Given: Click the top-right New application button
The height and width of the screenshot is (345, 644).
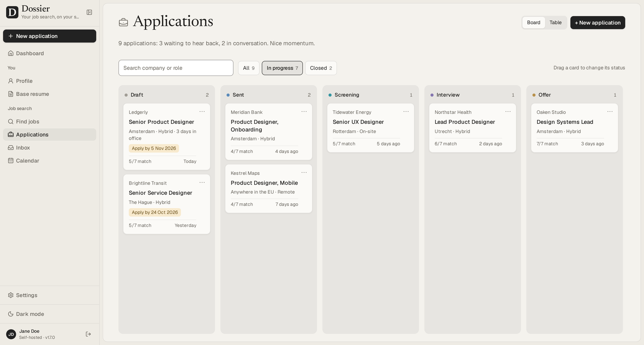Looking at the screenshot, I should point(598,22).
